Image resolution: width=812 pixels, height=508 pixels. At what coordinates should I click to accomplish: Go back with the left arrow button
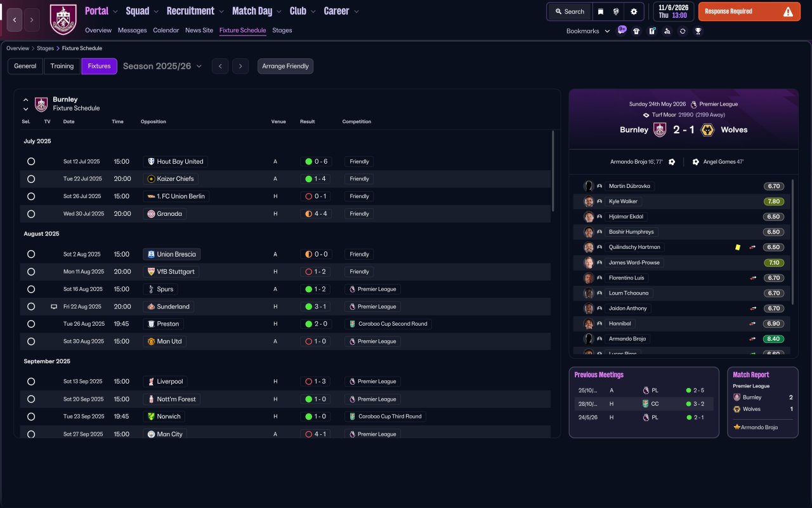point(15,20)
